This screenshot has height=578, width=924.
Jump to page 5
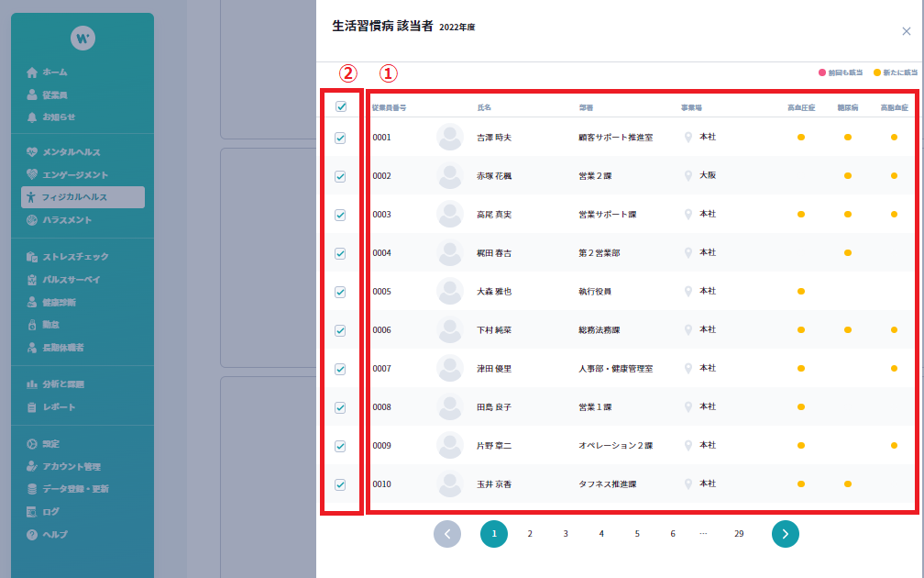click(x=637, y=534)
